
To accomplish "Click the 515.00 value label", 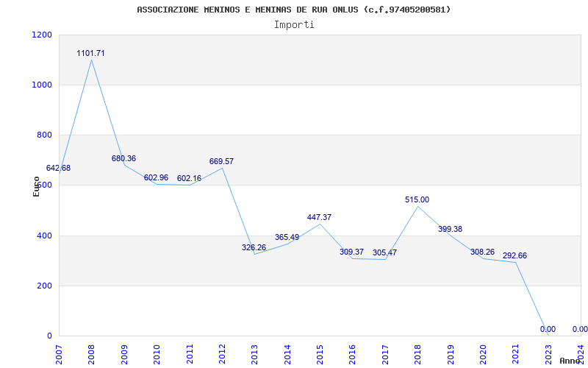I will click(x=417, y=199).
